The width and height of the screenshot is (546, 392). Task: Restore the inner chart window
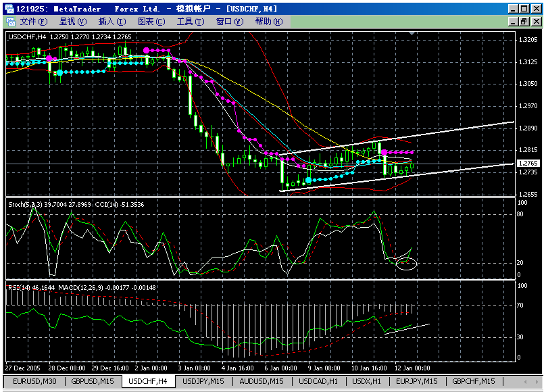(x=524, y=22)
